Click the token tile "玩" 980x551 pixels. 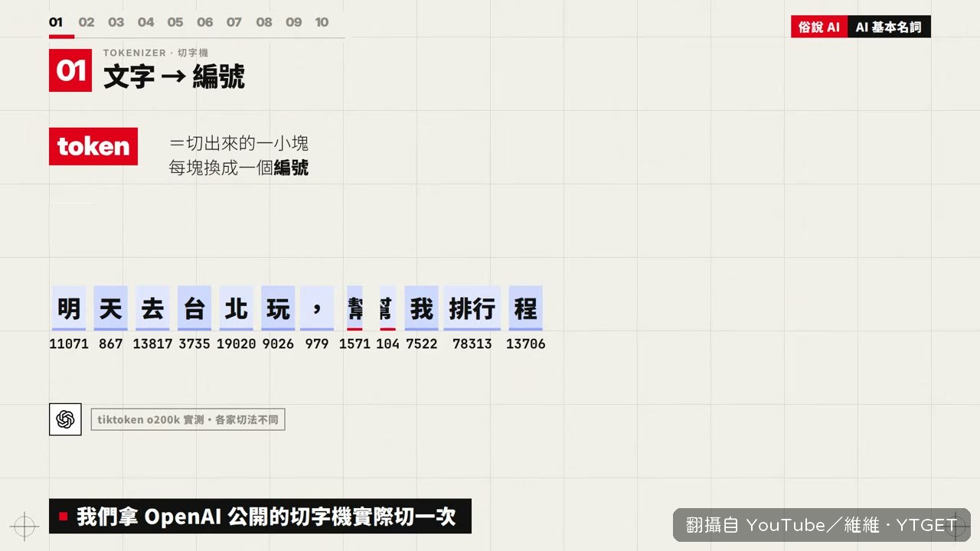pyautogui.click(x=278, y=308)
